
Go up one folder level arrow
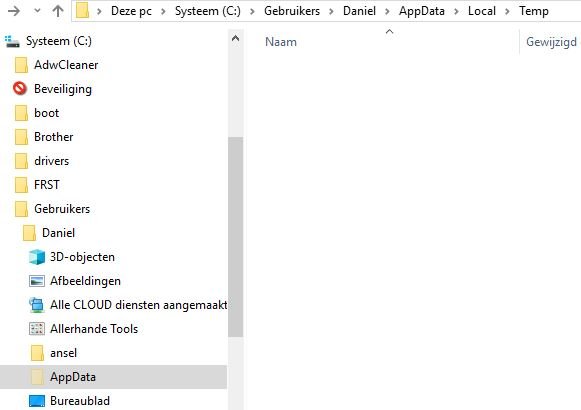pos(57,11)
